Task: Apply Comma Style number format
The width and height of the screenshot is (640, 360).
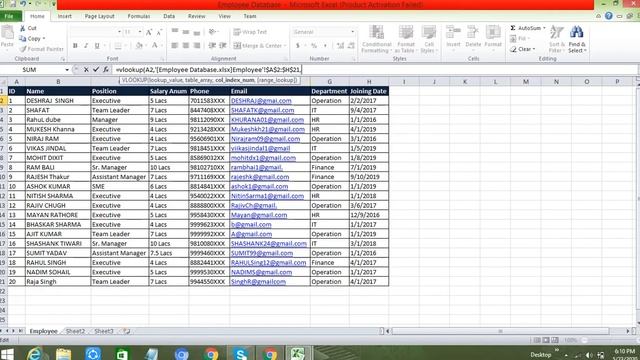Action: coord(325,46)
